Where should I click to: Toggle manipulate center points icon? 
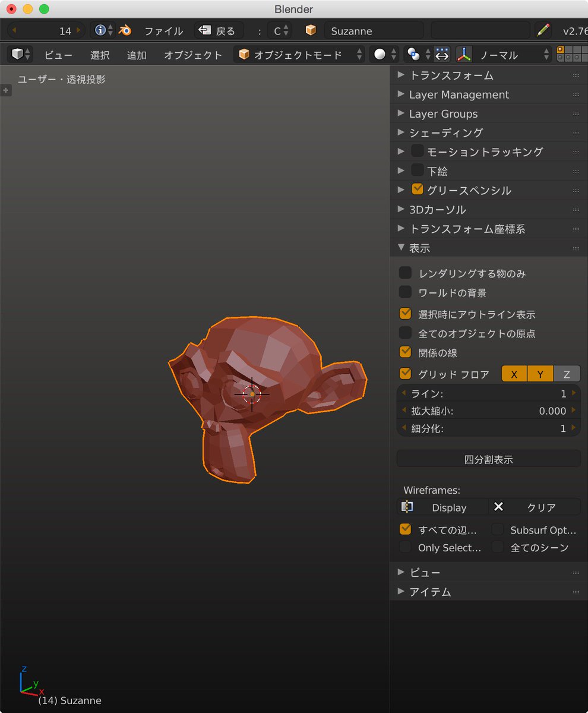[442, 55]
